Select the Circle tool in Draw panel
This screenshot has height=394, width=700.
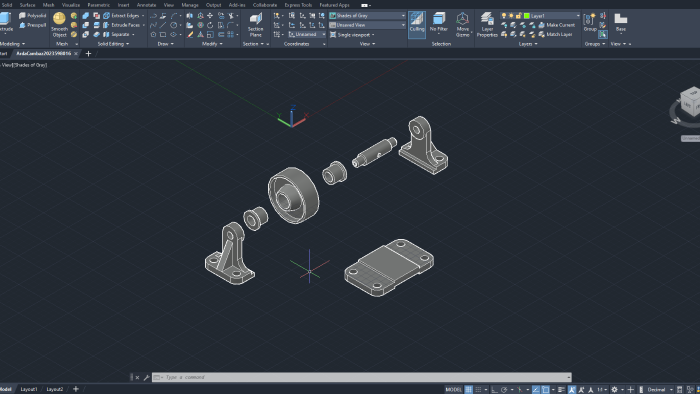coord(174,25)
